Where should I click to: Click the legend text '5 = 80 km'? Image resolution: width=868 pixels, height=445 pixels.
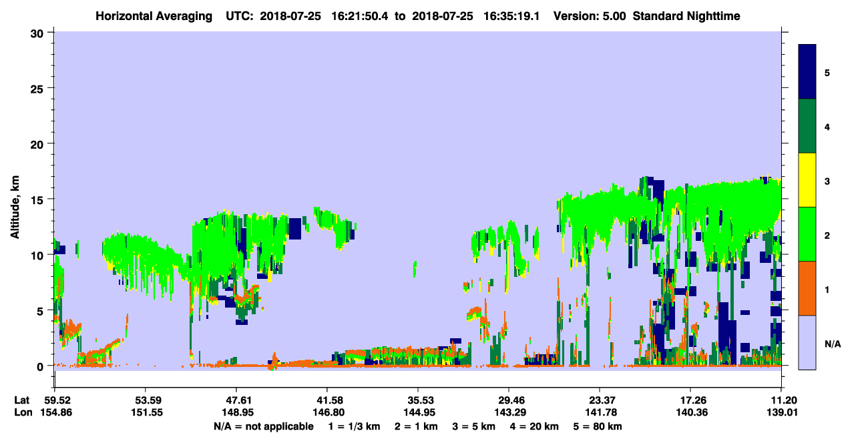point(599,426)
